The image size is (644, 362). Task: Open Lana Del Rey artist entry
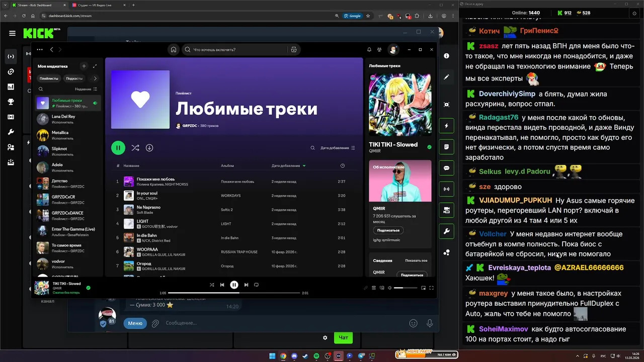[68, 119]
